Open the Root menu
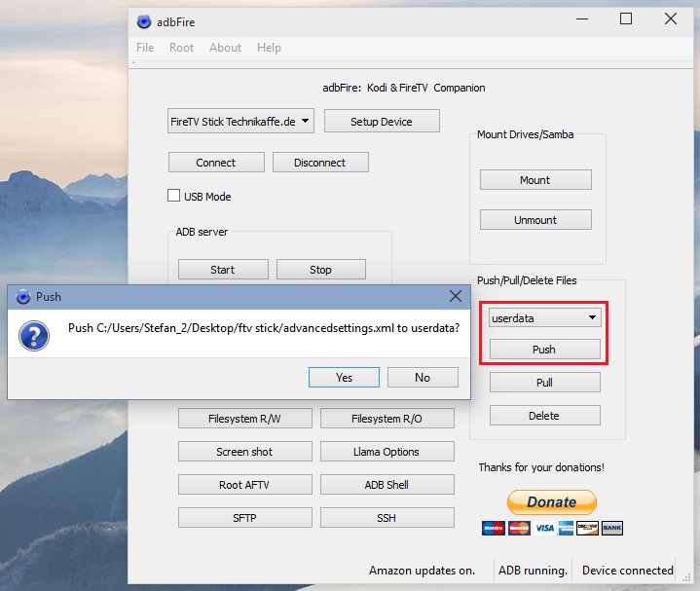 [181, 48]
